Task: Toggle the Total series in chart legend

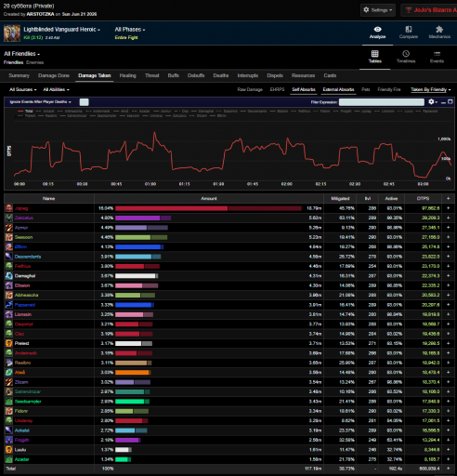Action: (25, 111)
